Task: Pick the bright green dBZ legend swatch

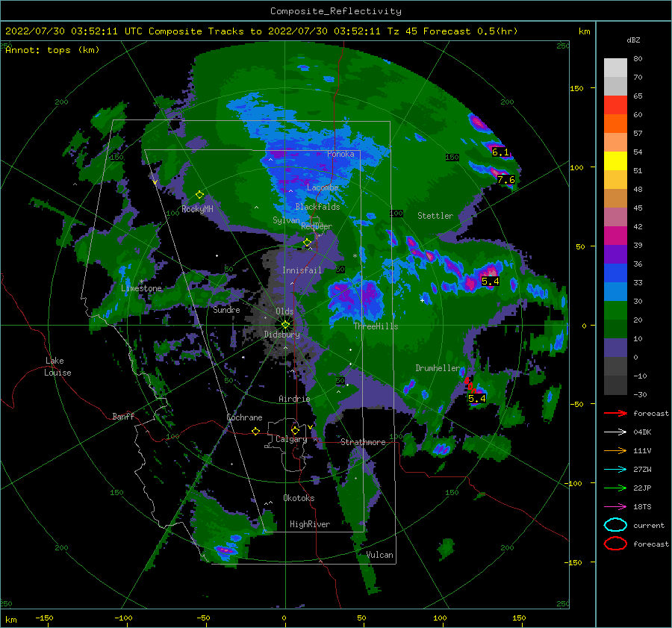Action: click(615, 310)
